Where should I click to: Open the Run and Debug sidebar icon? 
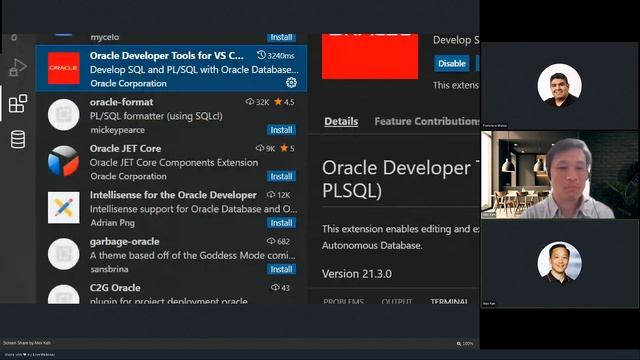(18, 67)
